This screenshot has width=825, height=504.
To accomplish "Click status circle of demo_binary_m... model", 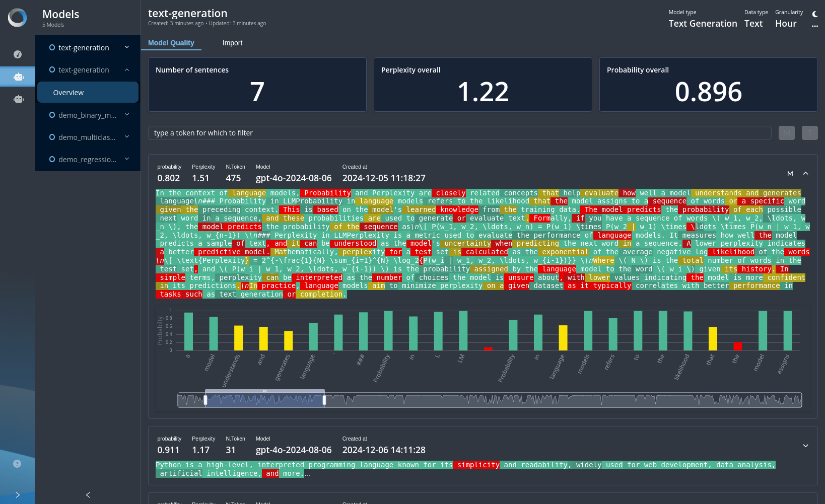I will (52, 115).
